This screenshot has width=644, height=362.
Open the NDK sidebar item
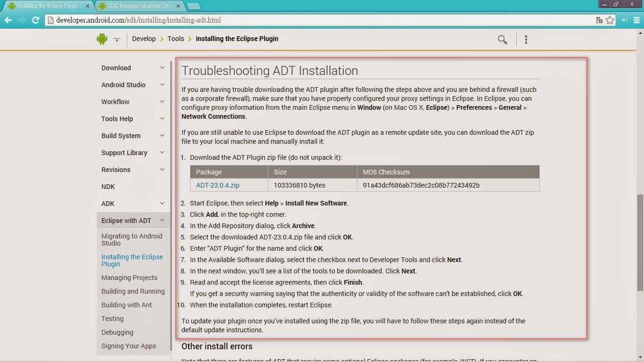pos(108,187)
